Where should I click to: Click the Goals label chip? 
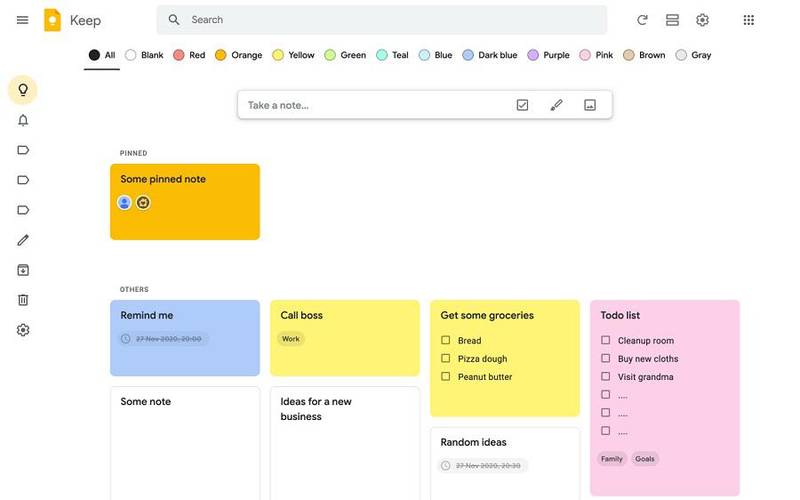(645, 459)
